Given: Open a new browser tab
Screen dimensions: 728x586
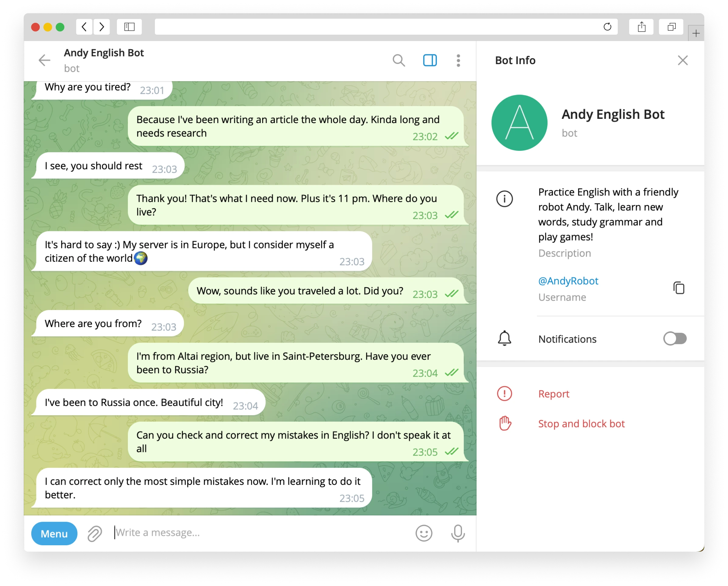Looking at the screenshot, I should click(x=696, y=33).
